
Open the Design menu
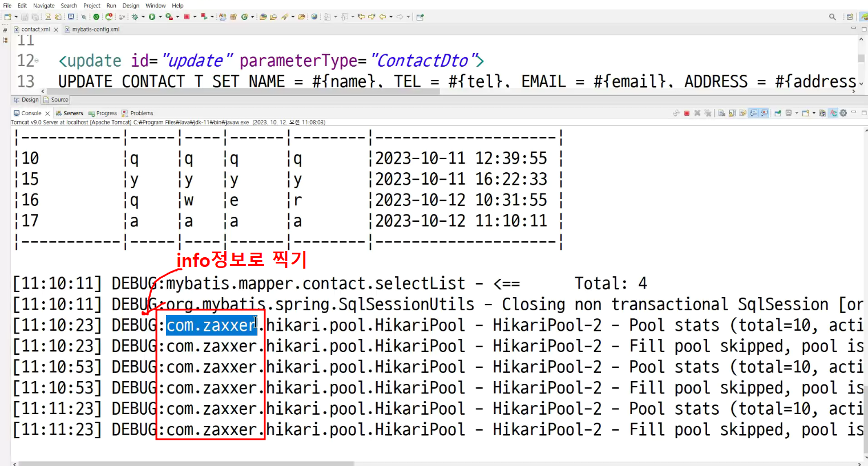pyautogui.click(x=131, y=6)
